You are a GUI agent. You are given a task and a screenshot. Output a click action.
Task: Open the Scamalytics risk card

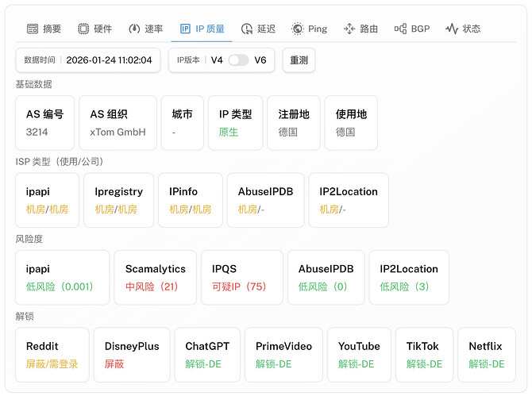tap(156, 278)
